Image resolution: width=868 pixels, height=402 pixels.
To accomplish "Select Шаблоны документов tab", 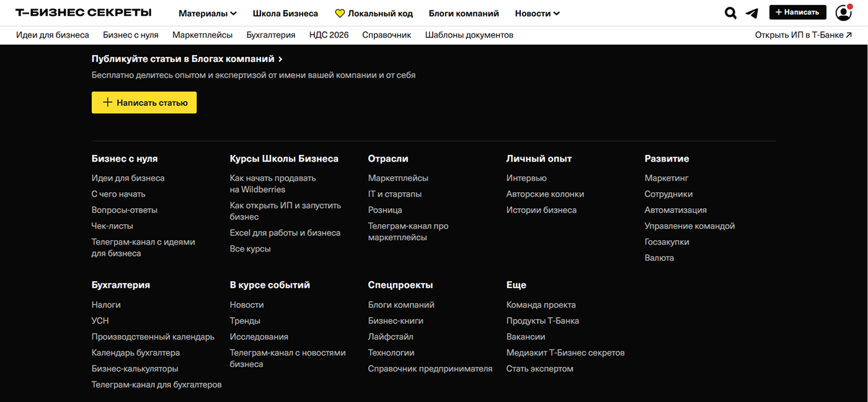I will coord(469,35).
